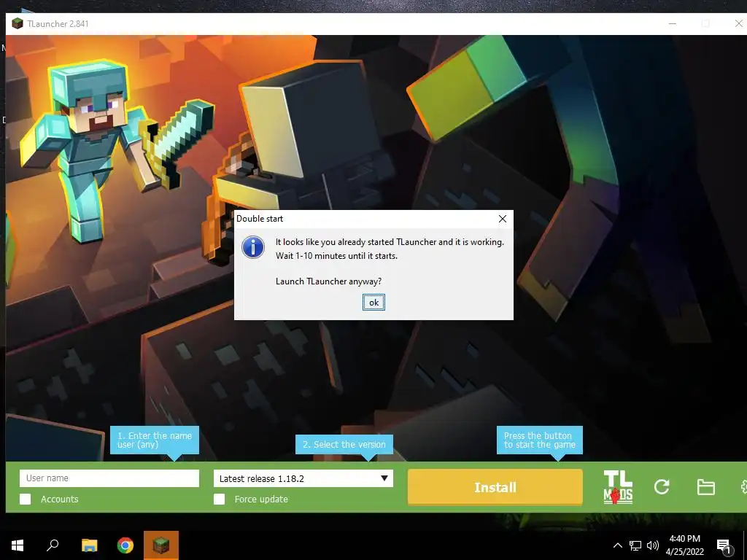Enable the Accounts checkbox
This screenshot has height=560, width=747.
tap(26, 499)
